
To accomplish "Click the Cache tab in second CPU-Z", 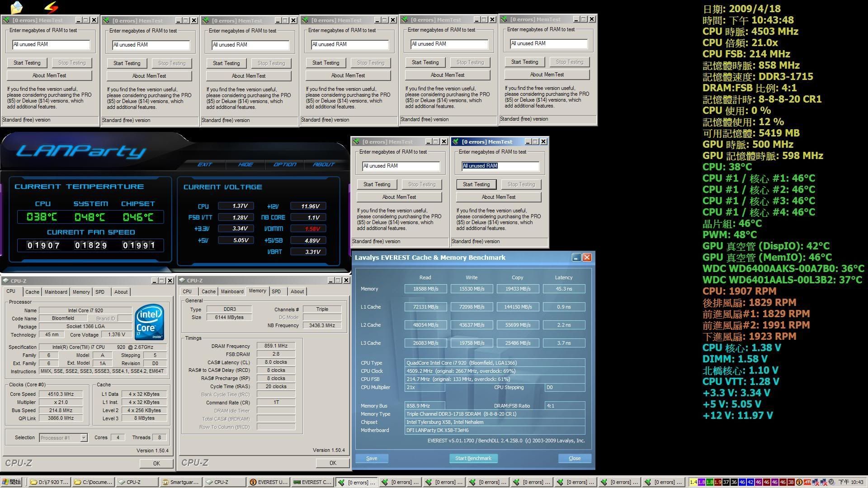I will pos(208,291).
